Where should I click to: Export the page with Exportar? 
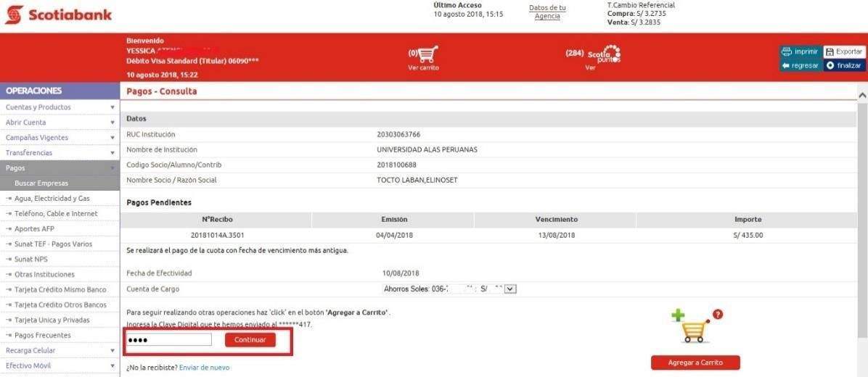click(x=843, y=52)
